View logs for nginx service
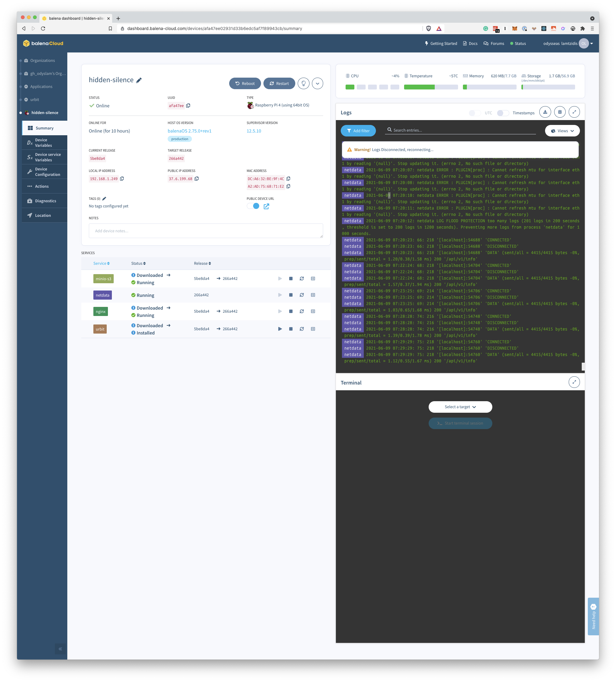 [x=313, y=311]
